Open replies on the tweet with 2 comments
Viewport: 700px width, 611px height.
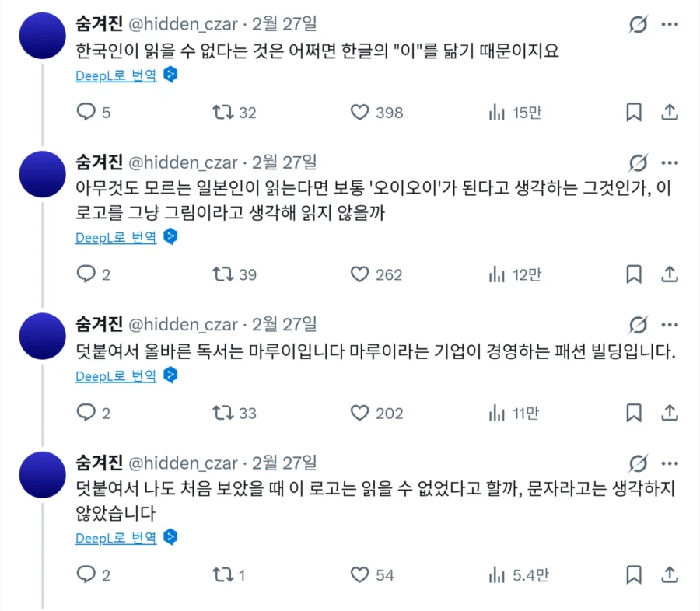click(85, 274)
